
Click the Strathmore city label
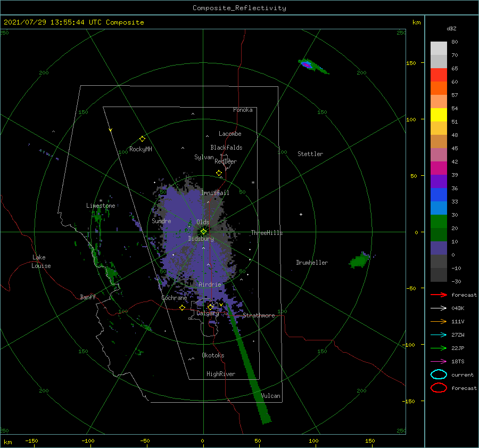(x=259, y=315)
